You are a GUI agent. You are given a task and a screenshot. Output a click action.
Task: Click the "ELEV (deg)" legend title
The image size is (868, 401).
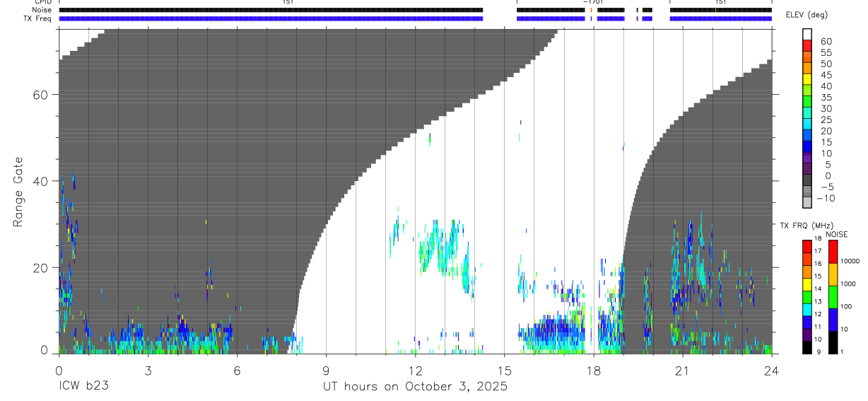click(807, 15)
